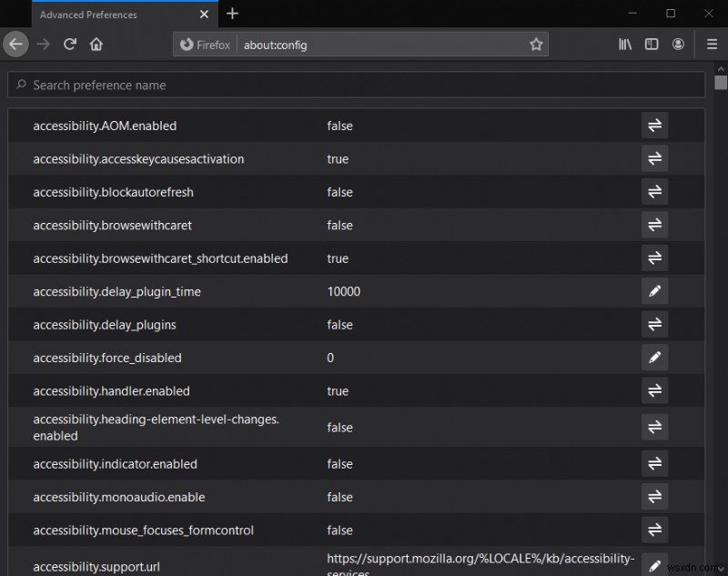This screenshot has width=728, height=576.
Task: Toggle accessibility.blockautorefresh preference
Action: [x=654, y=192]
